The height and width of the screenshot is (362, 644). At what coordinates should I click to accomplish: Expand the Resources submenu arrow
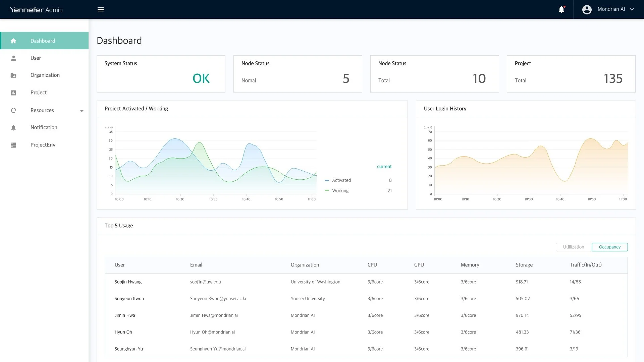82,111
